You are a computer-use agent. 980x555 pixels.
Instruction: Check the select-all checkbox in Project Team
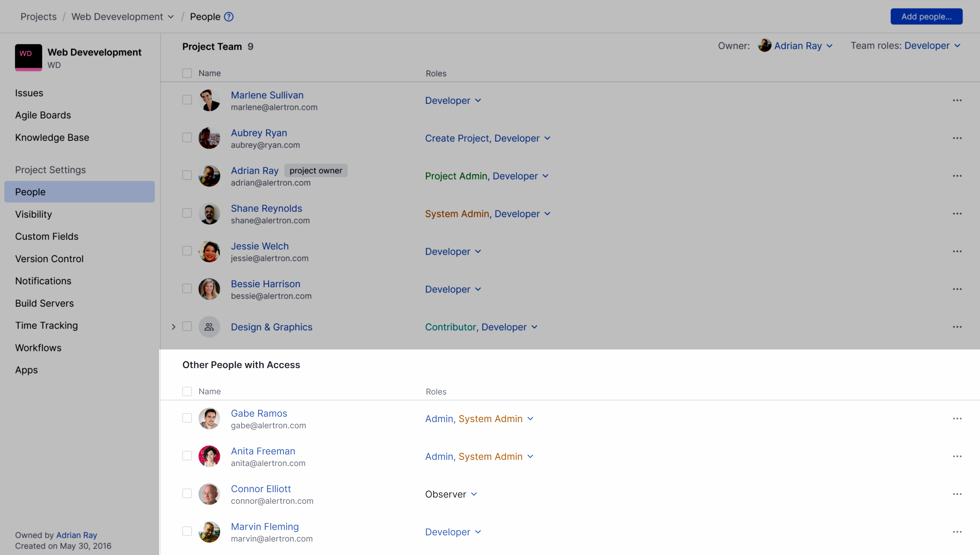click(x=187, y=73)
